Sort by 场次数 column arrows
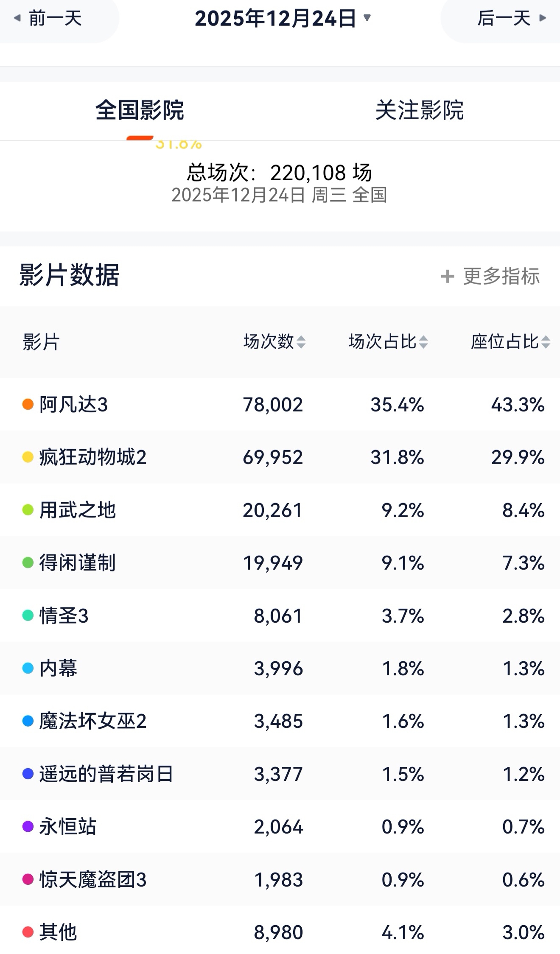The height and width of the screenshot is (954, 560). point(301,342)
